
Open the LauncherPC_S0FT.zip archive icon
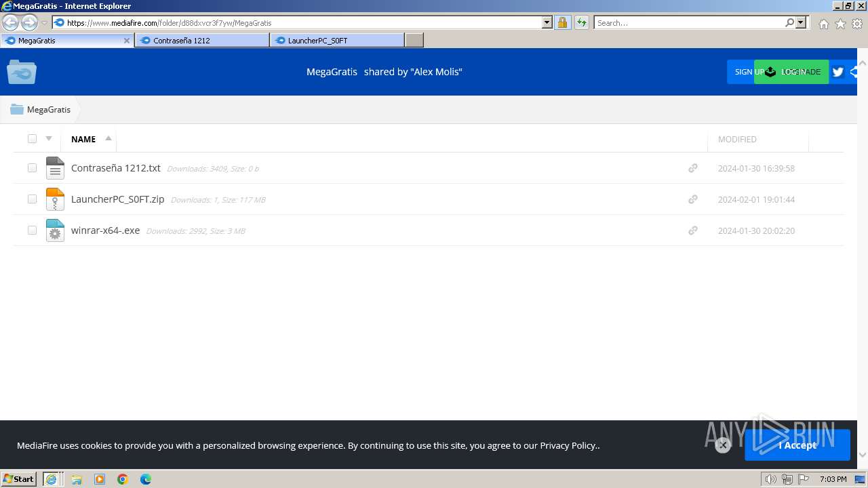coord(55,199)
